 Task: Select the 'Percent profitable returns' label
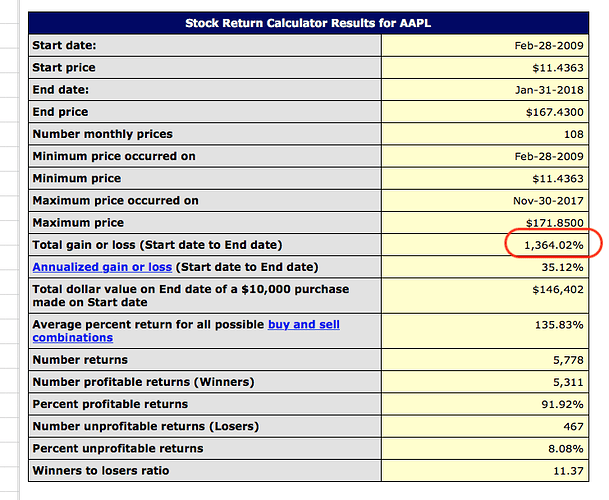pos(110,404)
